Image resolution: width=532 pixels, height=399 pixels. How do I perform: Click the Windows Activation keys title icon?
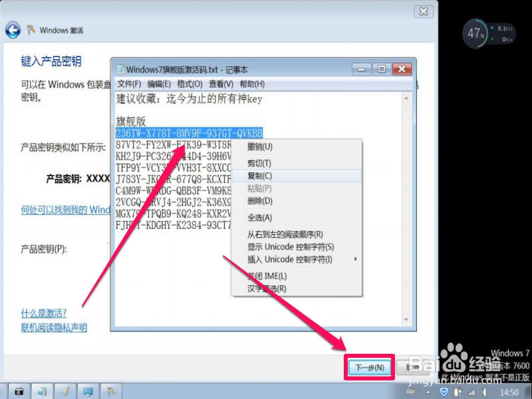pyautogui.click(x=31, y=30)
